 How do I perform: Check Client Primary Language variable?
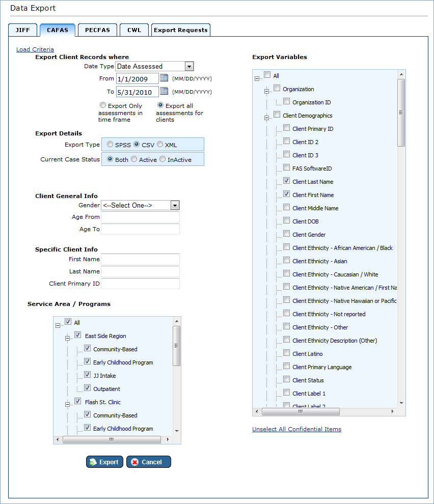(x=286, y=366)
